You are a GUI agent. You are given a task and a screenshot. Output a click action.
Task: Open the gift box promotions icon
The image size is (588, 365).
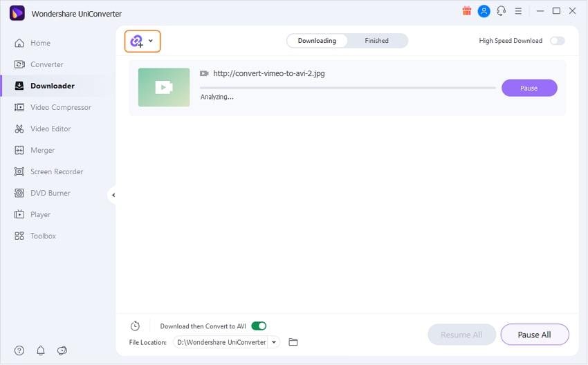tap(466, 11)
